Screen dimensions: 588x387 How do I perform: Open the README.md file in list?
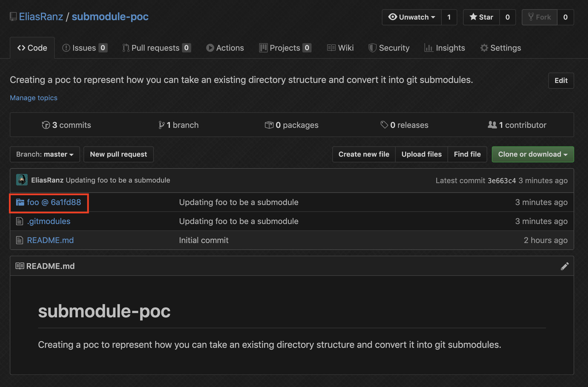pyautogui.click(x=50, y=240)
